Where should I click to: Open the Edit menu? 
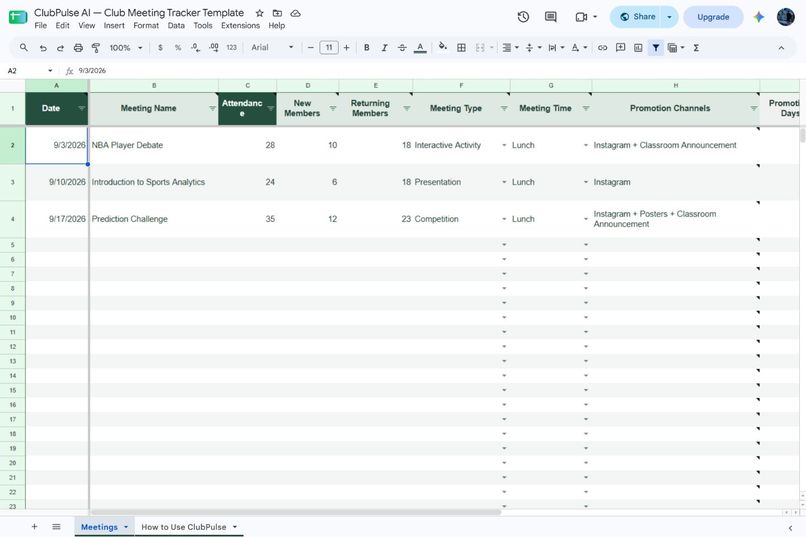coord(62,25)
